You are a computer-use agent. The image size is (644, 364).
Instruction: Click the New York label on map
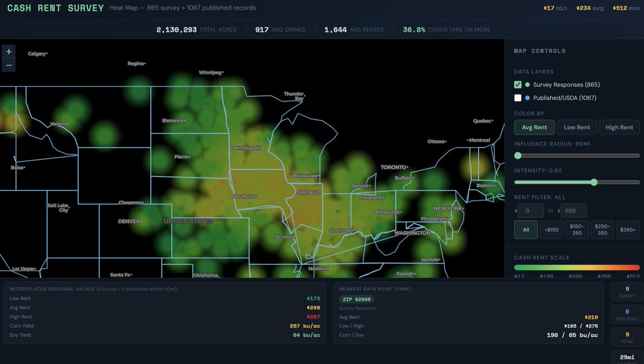448,209
